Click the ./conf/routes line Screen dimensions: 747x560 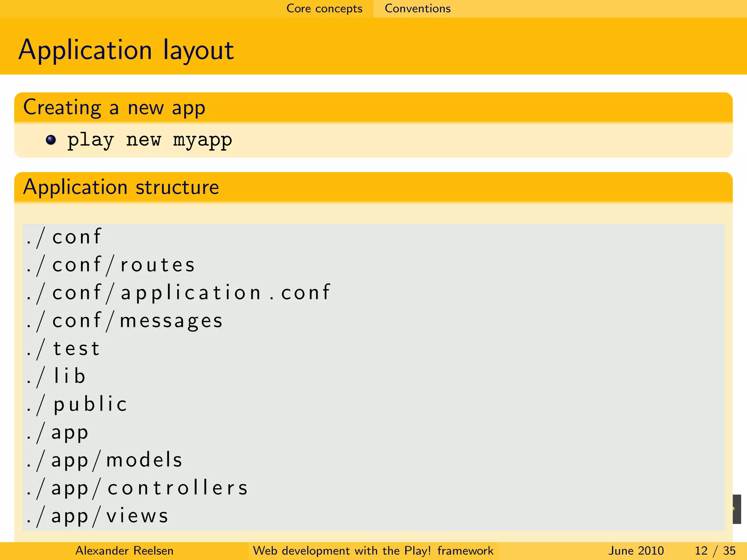click(111, 265)
